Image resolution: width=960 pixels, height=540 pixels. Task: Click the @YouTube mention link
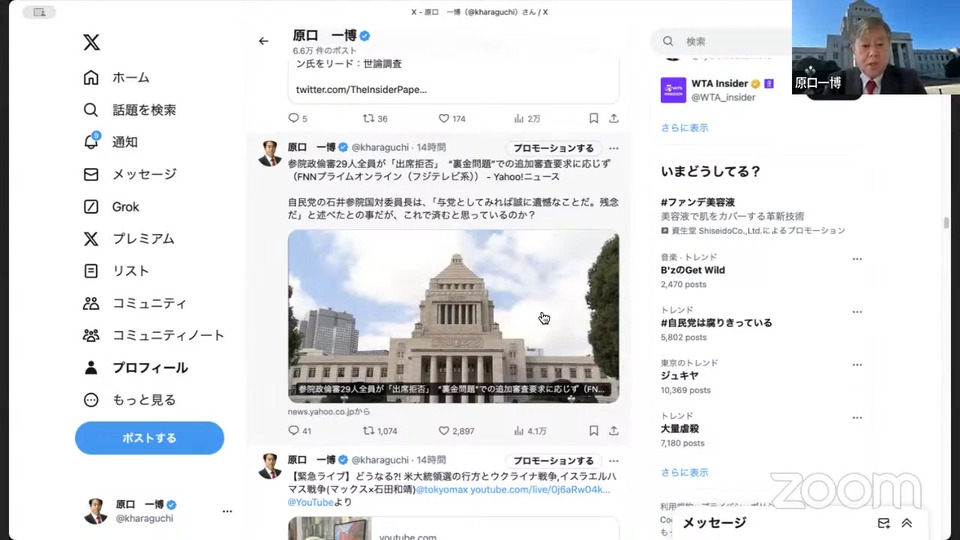tap(310, 503)
